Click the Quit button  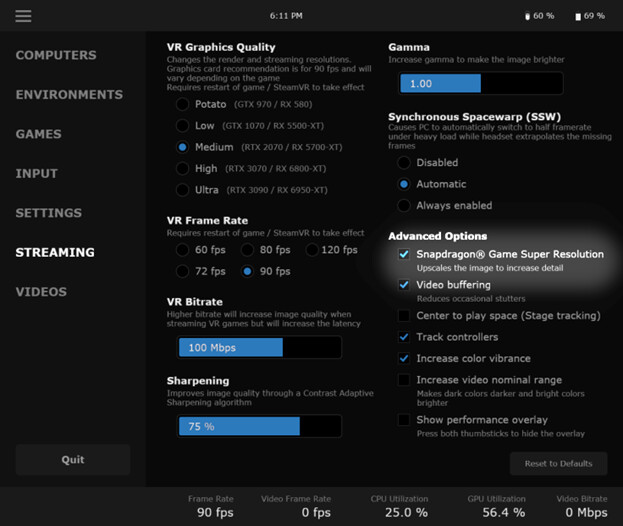click(x=73, y=460)
